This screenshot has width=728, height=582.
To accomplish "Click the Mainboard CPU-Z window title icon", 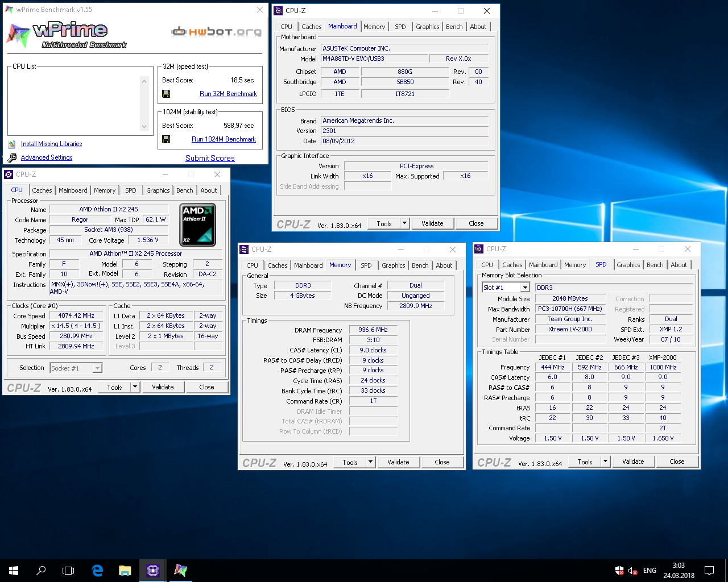I will 278,11.
